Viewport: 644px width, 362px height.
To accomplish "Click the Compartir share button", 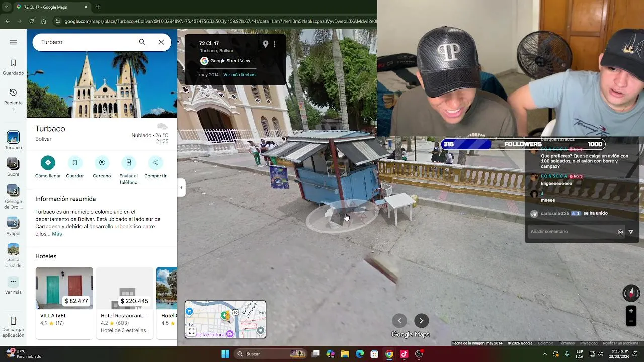I will [x=155, y=167].
